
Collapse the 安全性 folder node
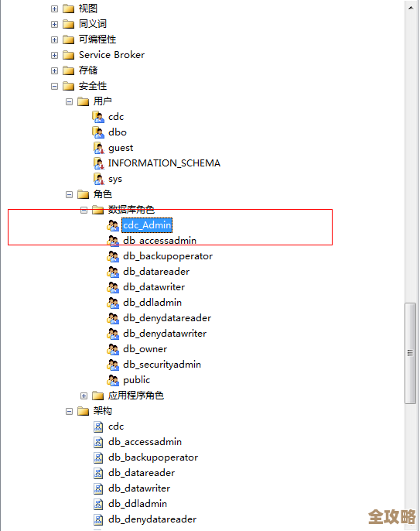[54, 87]
